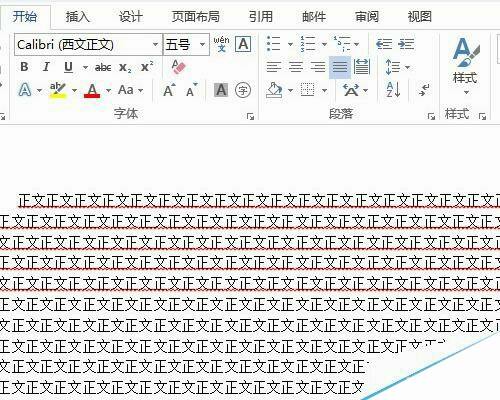Open line spacing options
The width and height of the screenshot is (500, 400).
[392, 67]
